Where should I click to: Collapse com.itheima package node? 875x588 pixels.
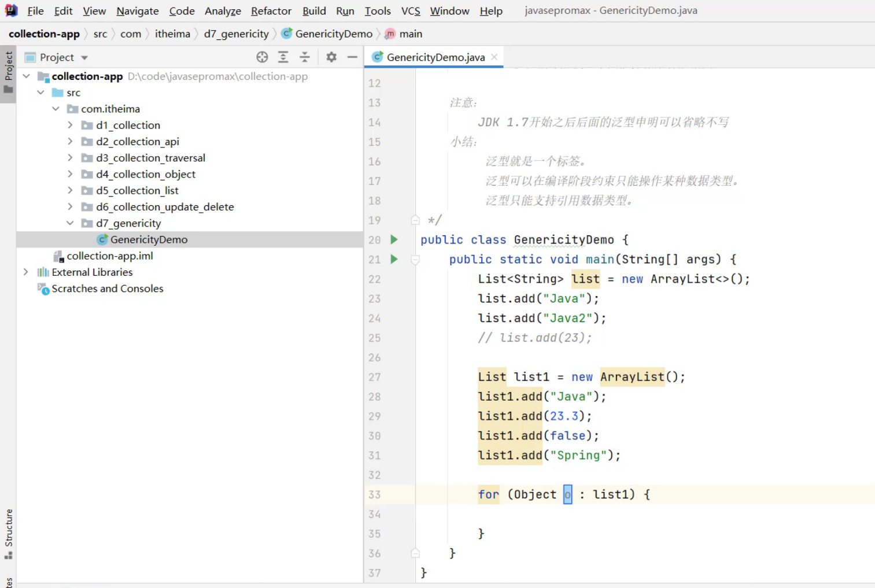(x=56, y=109)
